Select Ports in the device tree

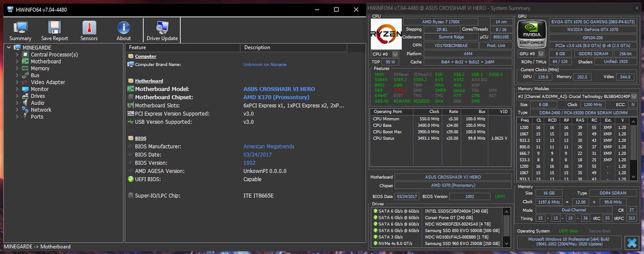click(37, 117)
